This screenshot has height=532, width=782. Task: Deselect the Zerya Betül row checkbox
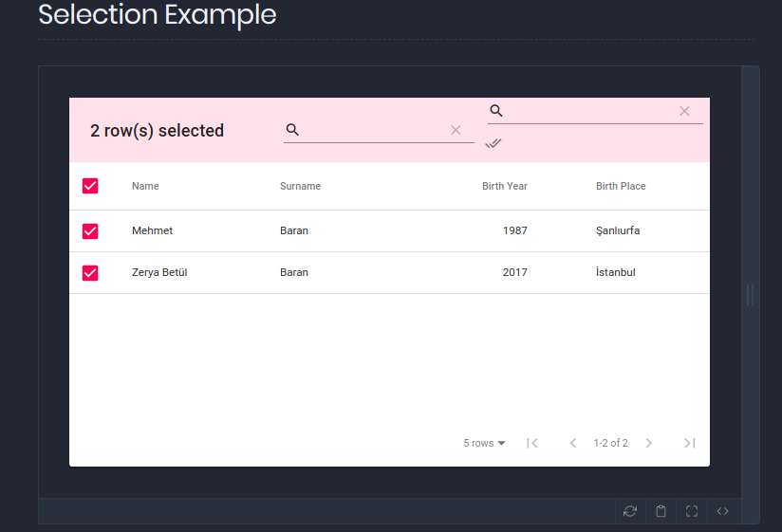[x=90, y=273]
